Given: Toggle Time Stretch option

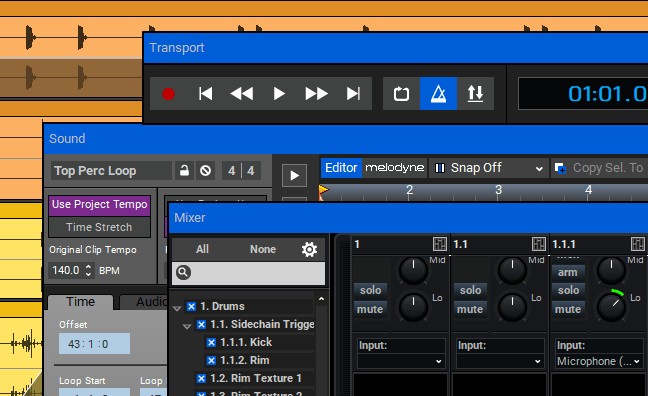Looking at the screenshot, I should tap(99, 227).
